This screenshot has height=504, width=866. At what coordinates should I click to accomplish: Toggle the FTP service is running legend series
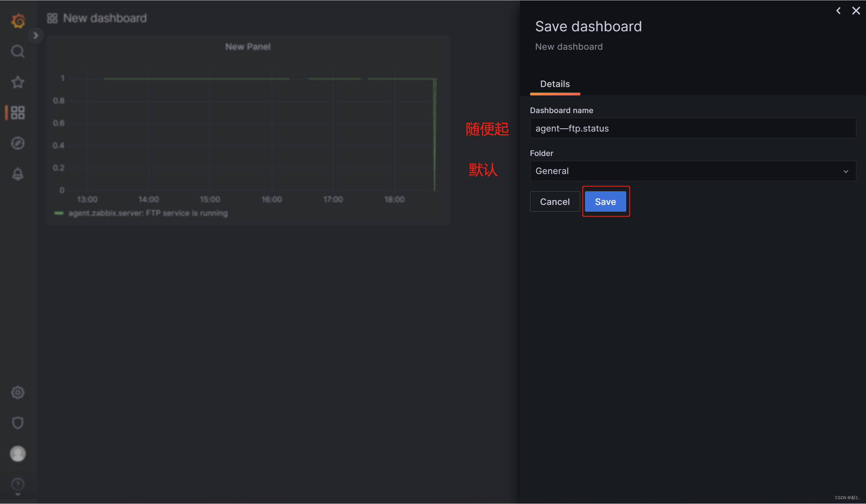pos(148,213)
